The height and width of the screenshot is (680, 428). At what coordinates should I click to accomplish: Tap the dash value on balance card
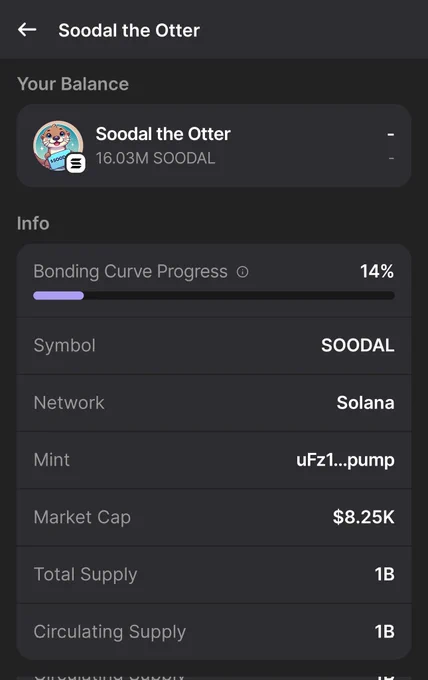point(391,134)
